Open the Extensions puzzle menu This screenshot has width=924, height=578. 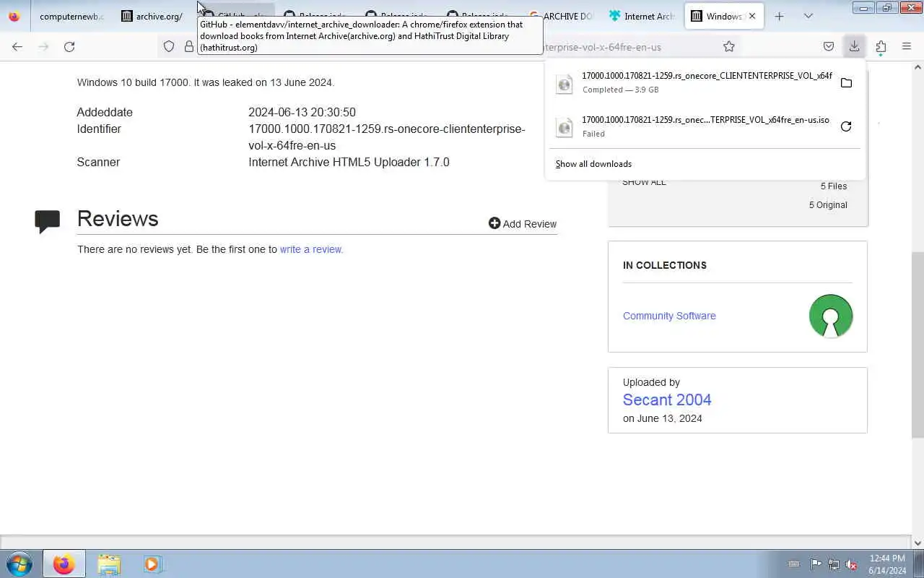pyautogui.click(x=881, y=46)
